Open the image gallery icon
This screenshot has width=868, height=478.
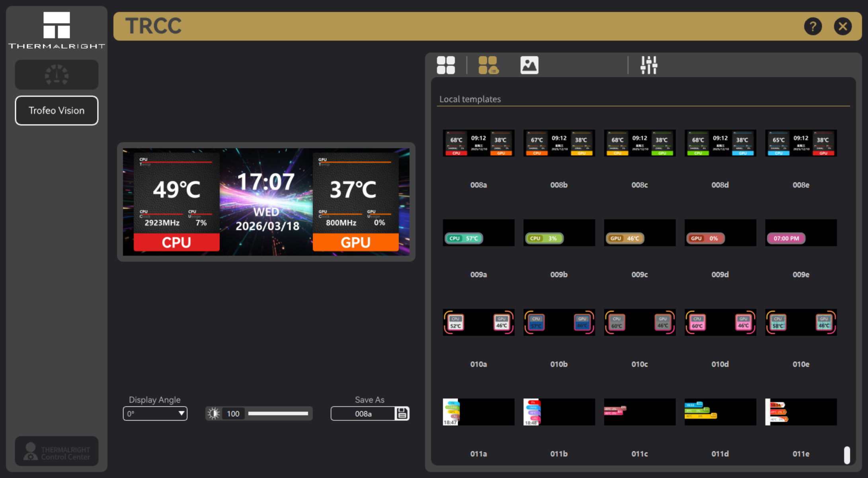click(x=529, y=65)
